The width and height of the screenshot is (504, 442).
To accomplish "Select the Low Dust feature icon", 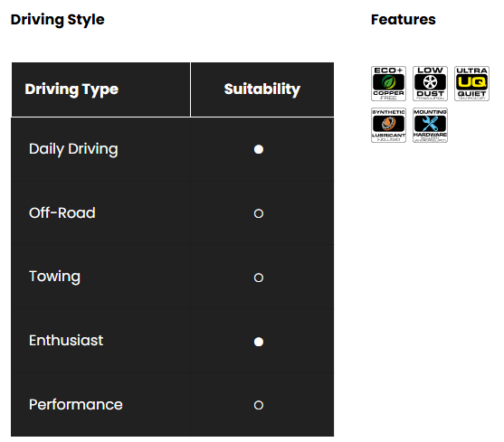I will point(430,83).
